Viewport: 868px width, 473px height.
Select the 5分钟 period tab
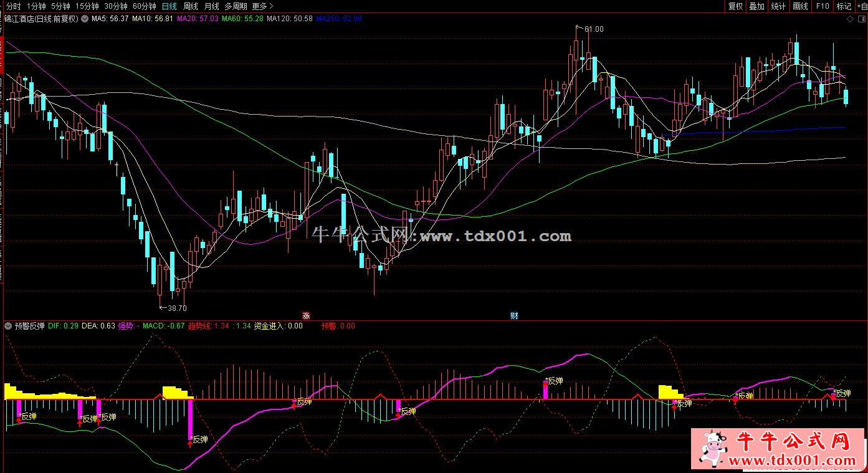click(x=60, y=6)
